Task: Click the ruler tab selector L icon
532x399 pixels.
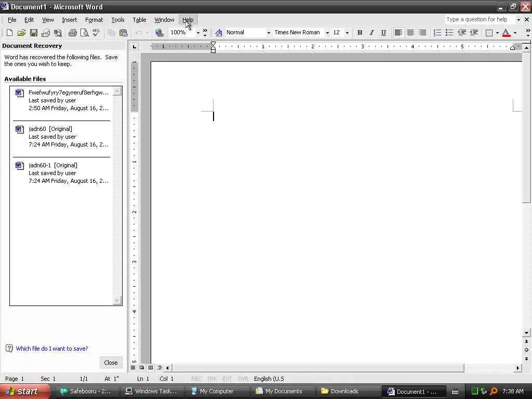Action: pos(135,46)
